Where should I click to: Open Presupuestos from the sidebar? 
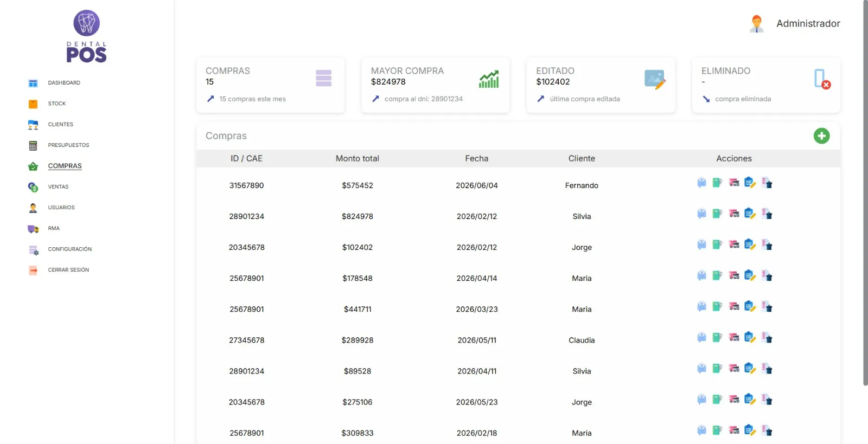pyautogui.click(x=68, y=145)
